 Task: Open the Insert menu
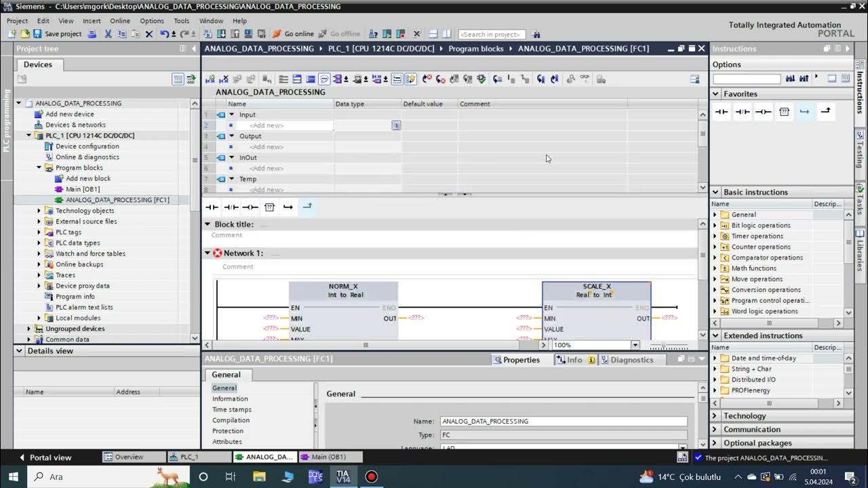tap(92, 21)
